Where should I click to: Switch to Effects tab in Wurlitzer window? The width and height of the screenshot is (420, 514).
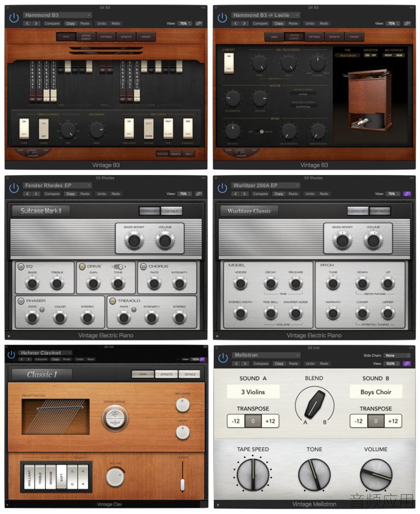click(x=358, y=211)
